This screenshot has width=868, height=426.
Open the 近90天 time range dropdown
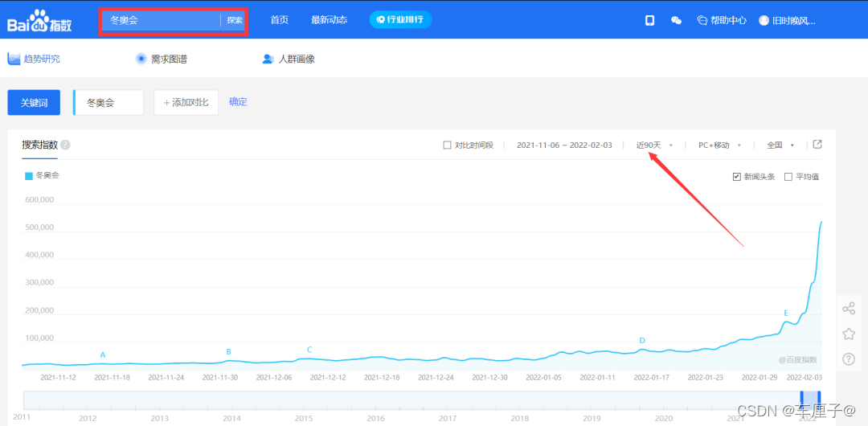tap(654, 145)
